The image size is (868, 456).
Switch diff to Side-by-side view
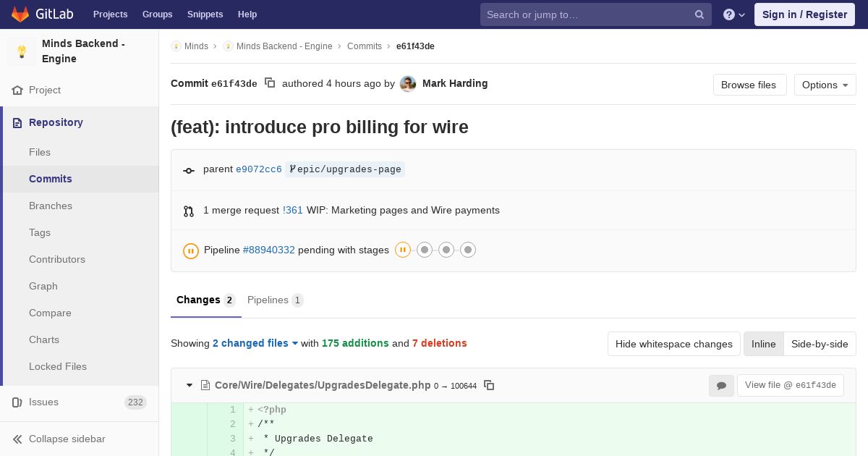(820, 344)
